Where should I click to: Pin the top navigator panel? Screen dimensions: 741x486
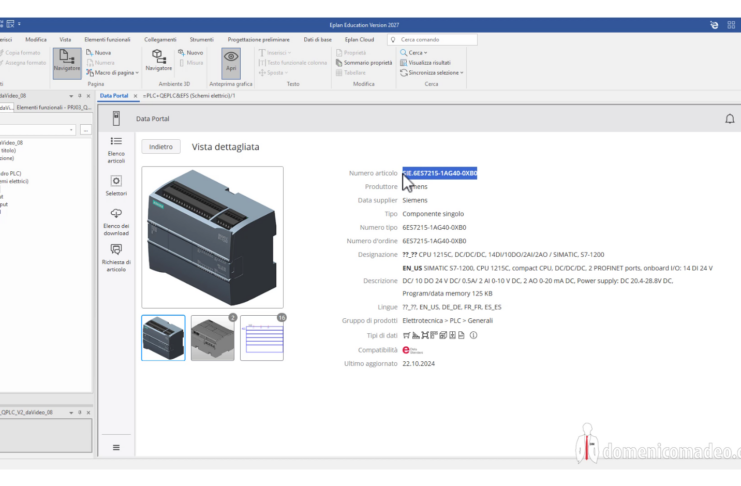pyautogui.click(x=79, y=96)
